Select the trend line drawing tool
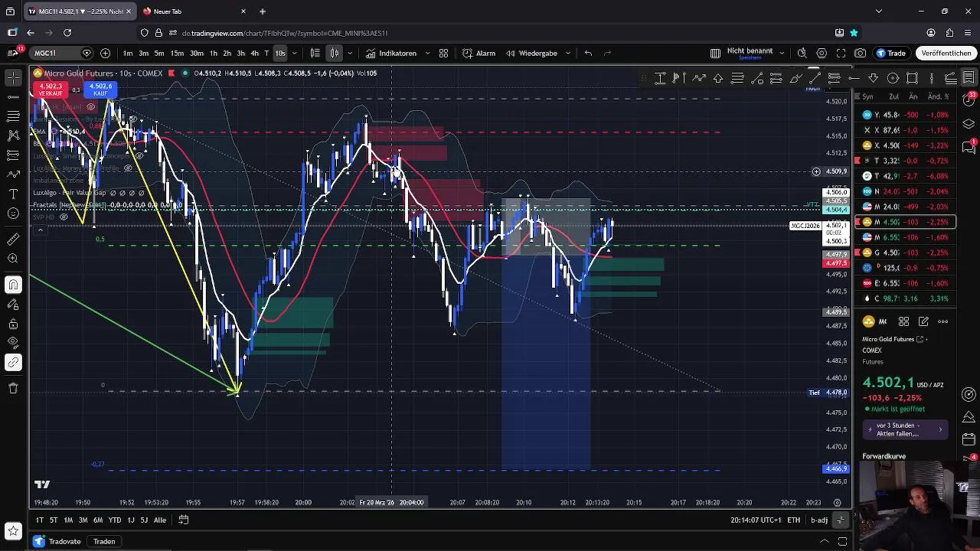The width and height of the screenshot is (980, 551). click(x=13, y=97)
